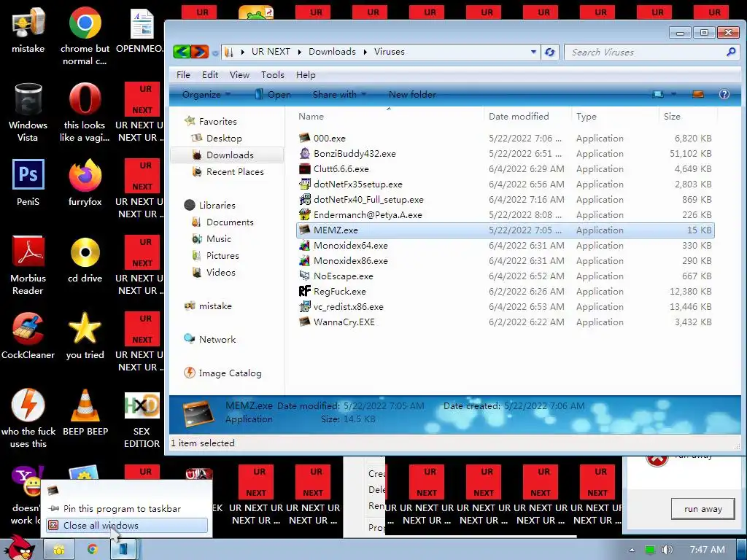
Task: Sort by the Type column header
Action: coord(614,116)
